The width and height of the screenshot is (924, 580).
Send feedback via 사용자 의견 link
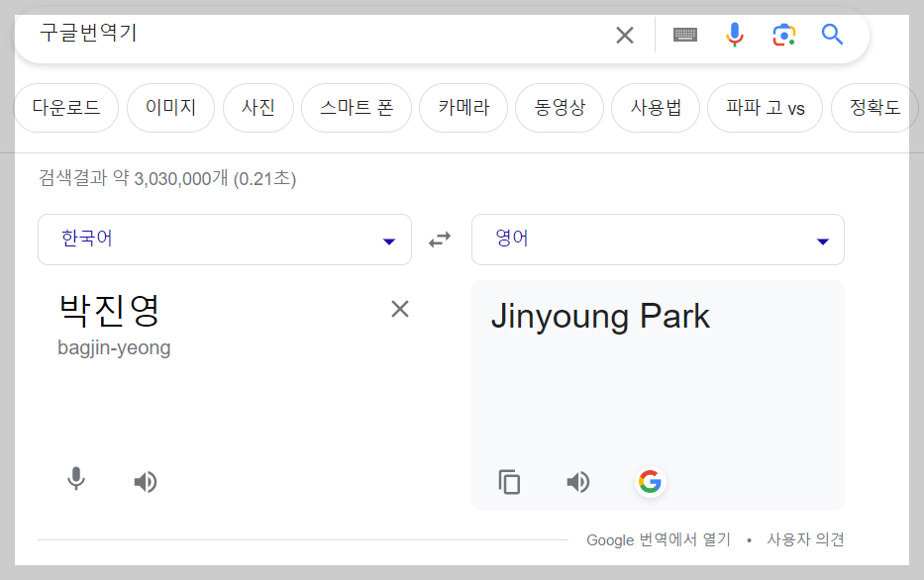click(804, 539)
